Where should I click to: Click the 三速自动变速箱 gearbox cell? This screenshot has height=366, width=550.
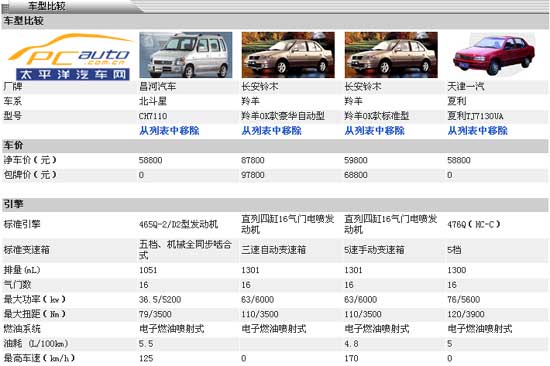point(274,250)
